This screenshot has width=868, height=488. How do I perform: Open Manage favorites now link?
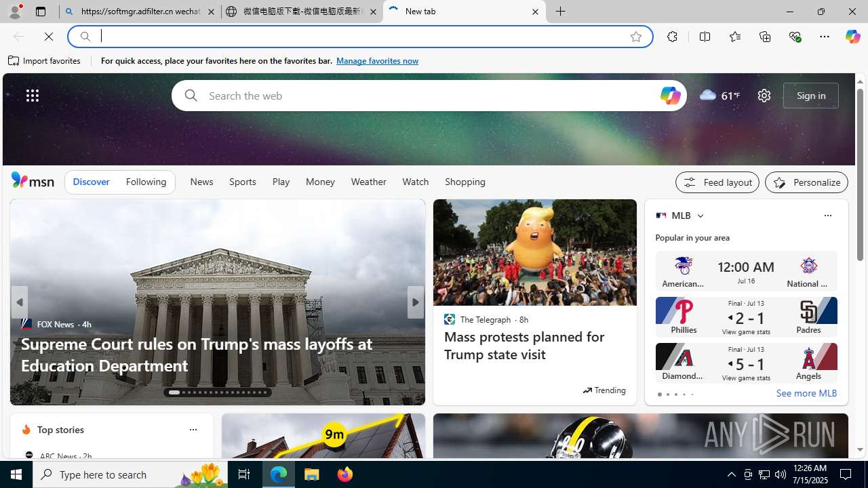pyautogui.click(x=377, y=61)
